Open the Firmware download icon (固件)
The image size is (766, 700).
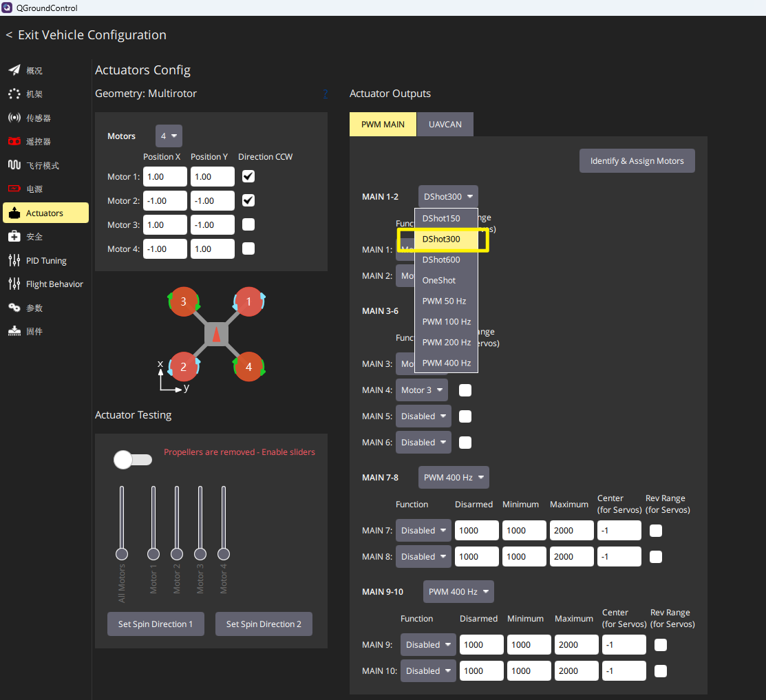pyautogui.click(x=14, y=331)
